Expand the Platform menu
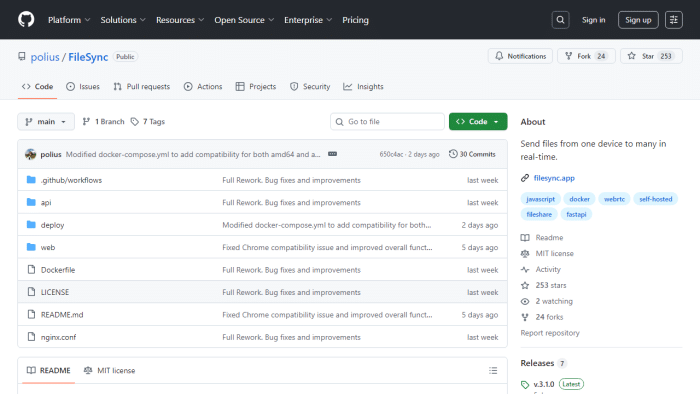Image resolution: width=700 pixels, height=394 pixels. tap(69, 20)
